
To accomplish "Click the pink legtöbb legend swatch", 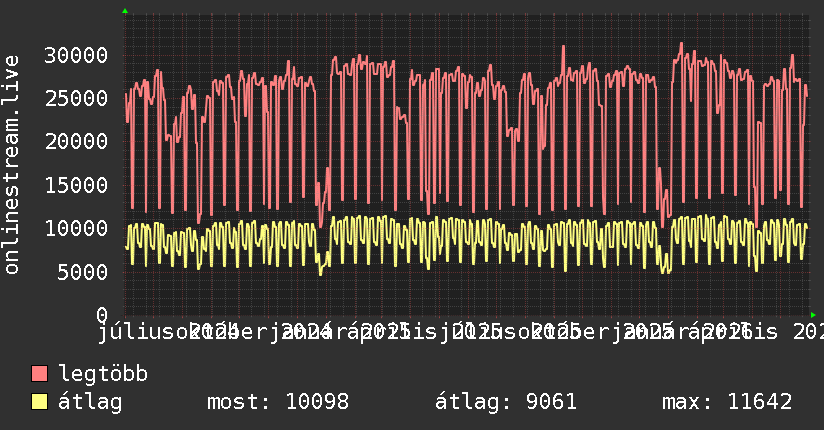I will coord(39,373).
